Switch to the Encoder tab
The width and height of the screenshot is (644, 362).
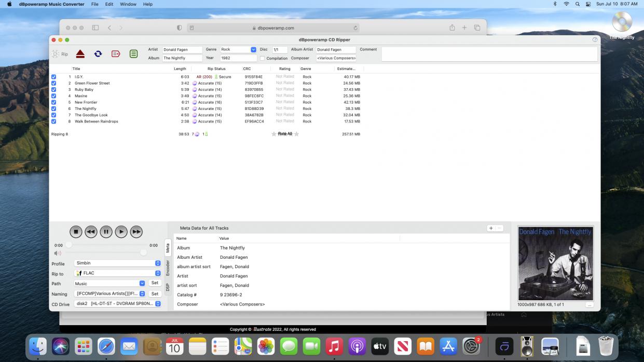pyautogui.click(x=168, y=268)
